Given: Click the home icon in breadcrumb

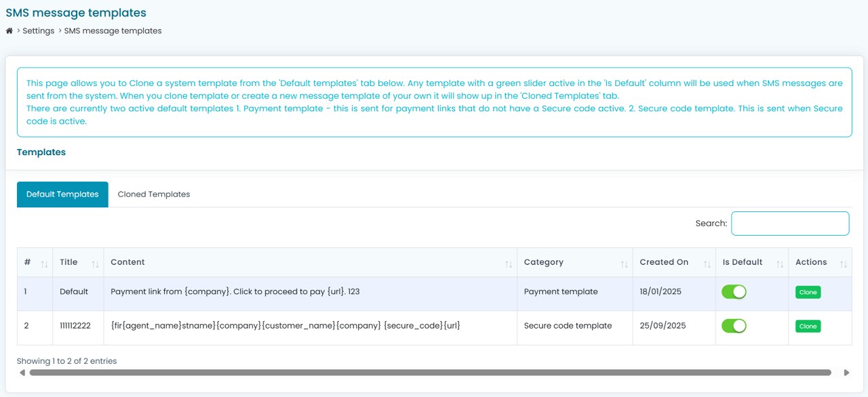Looking at the screenshot, I should 9,31.
